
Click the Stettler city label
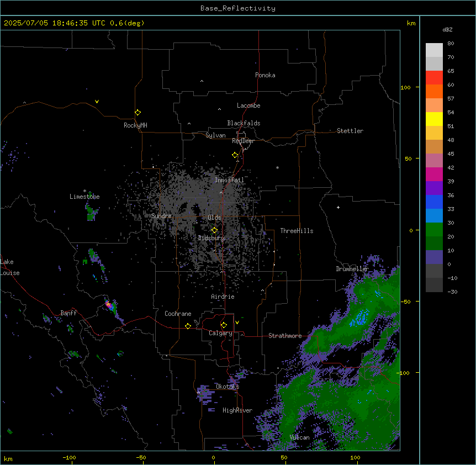point(350,131)
